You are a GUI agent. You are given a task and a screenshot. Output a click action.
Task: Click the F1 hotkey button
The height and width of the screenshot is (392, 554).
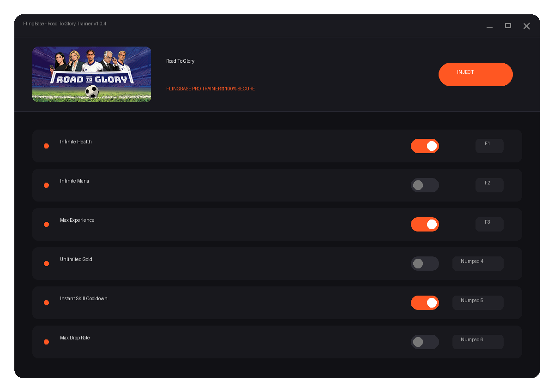click(x=489, y=146)
